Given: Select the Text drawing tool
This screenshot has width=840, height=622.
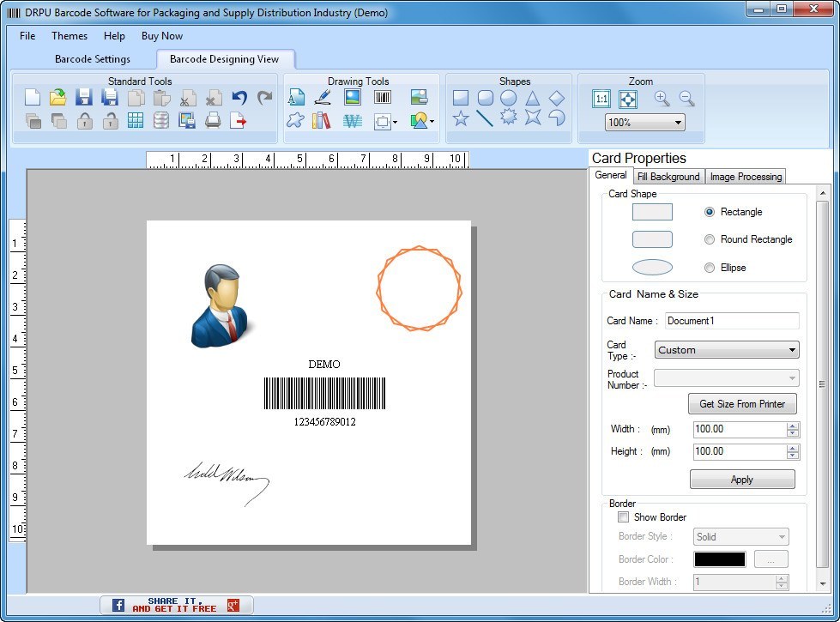Looking at the screenshot, I should 296,98.
